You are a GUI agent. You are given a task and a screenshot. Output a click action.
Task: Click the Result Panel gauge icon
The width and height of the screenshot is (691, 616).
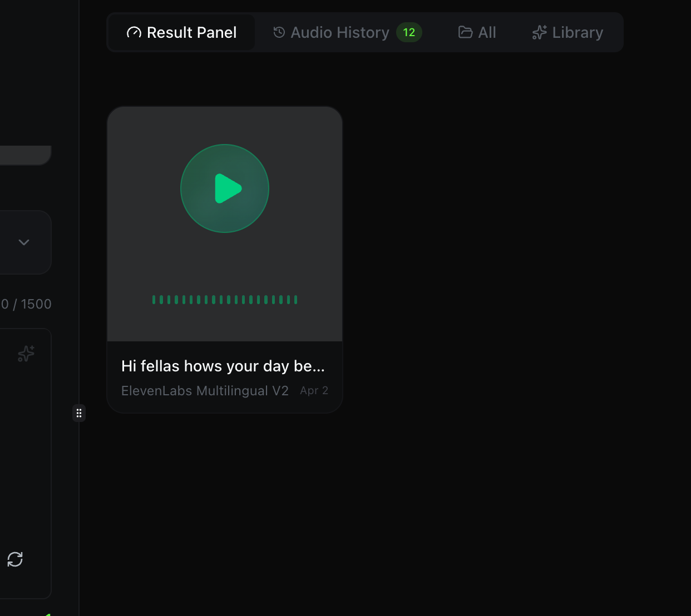tap(133, 32)
